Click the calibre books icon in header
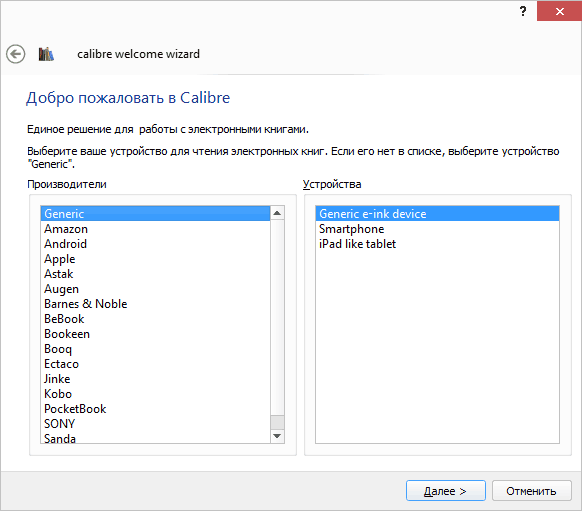Image resolution: width=582 pixels, height=511 pixels. coord(46,54)
